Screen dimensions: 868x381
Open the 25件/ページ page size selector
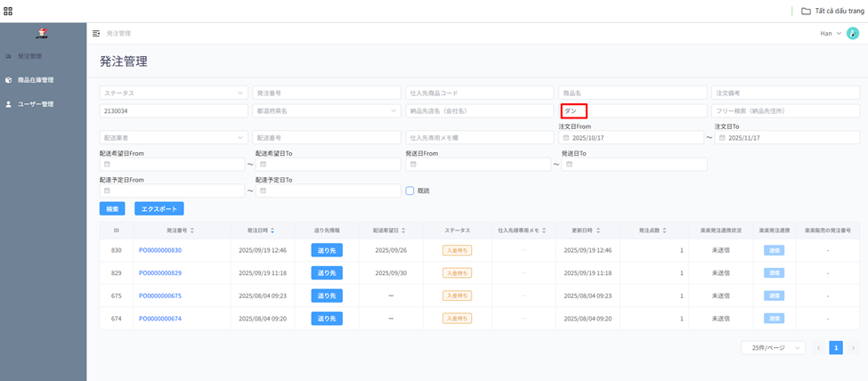point(772,348)
